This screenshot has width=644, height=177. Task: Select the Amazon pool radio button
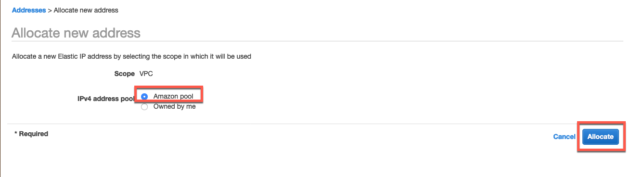point(144,97)
